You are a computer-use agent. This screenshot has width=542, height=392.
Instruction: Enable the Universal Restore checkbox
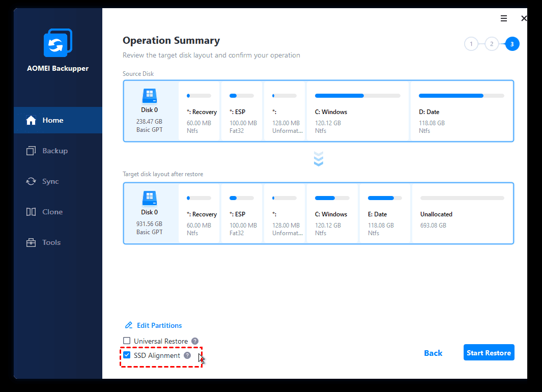pyautogui.click(x=127, y=341)
